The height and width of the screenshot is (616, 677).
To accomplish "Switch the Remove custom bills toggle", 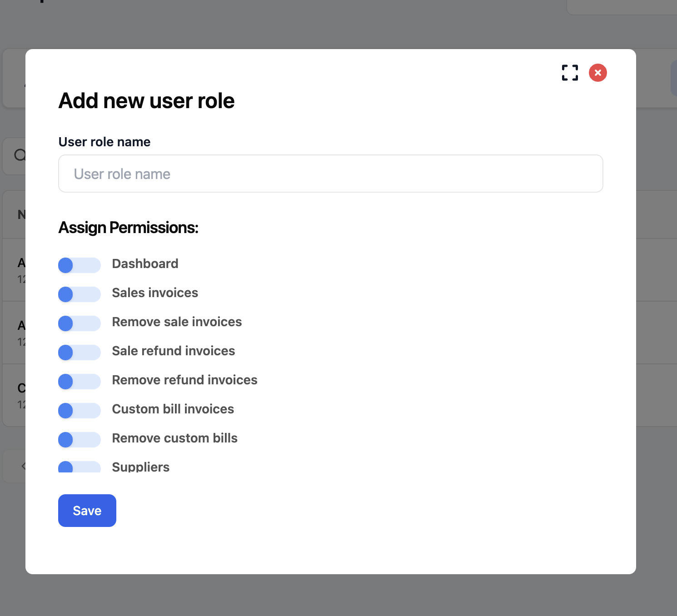I will (80, 440).
